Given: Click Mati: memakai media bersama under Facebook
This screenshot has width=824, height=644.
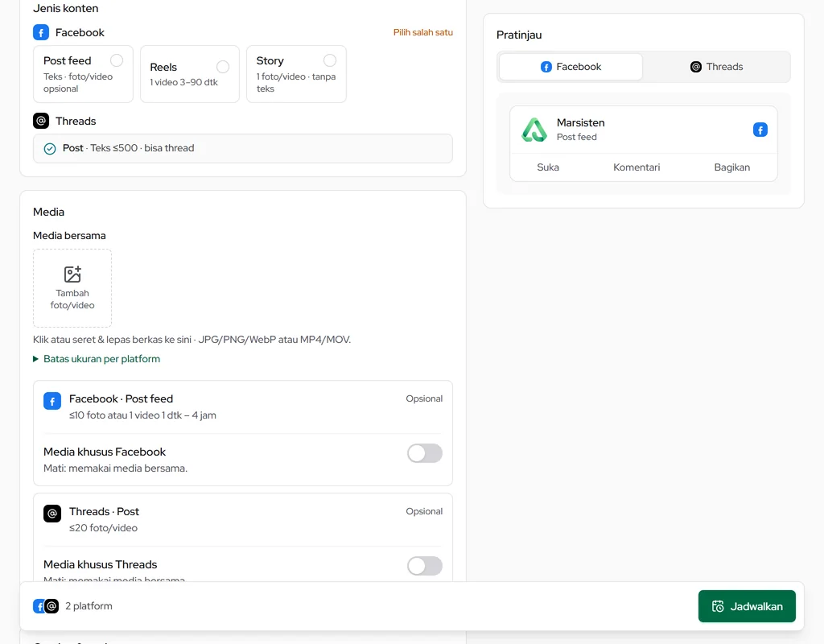Looking at the screenshot, I should (x=116, y=468).
